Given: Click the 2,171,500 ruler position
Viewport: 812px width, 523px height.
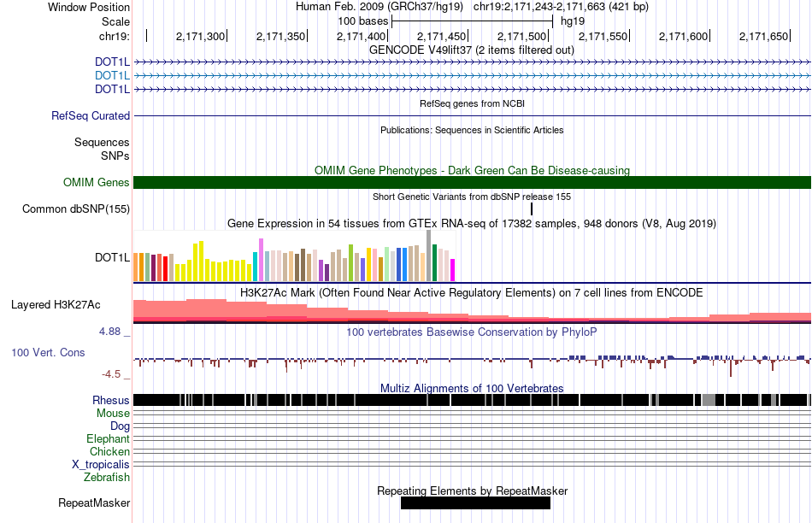Looking at the screenshot, I should point(522,36).
